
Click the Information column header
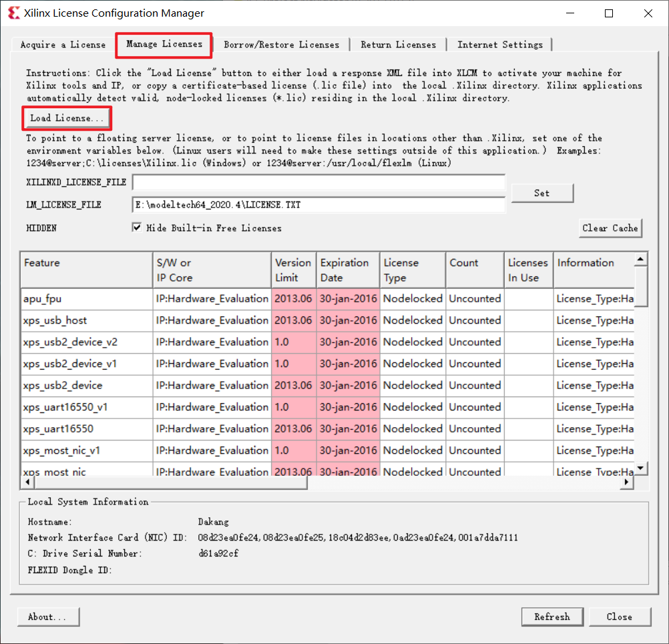[x=594, y=270]
